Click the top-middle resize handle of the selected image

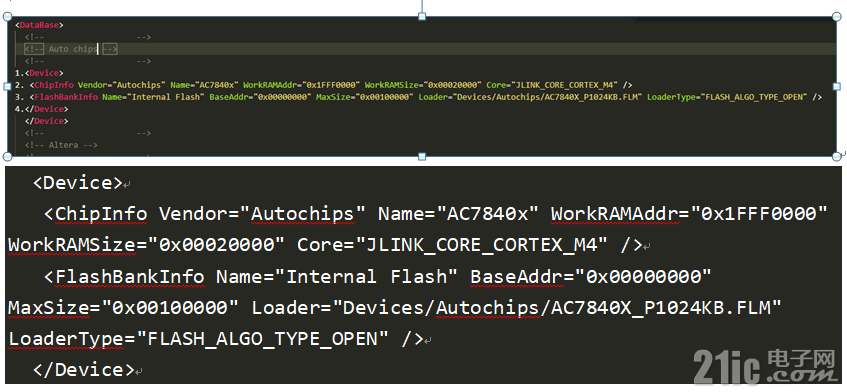tap(422, 17)
